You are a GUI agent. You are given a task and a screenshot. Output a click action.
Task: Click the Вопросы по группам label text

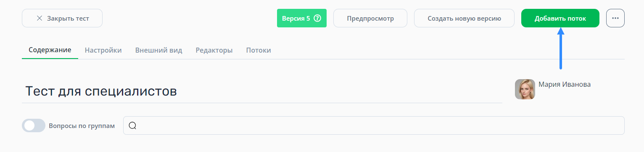tap(82, 125)
